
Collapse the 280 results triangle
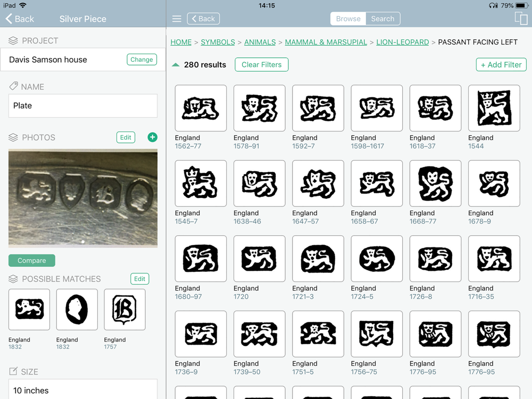pyautogui.click(x=176, y=64)
